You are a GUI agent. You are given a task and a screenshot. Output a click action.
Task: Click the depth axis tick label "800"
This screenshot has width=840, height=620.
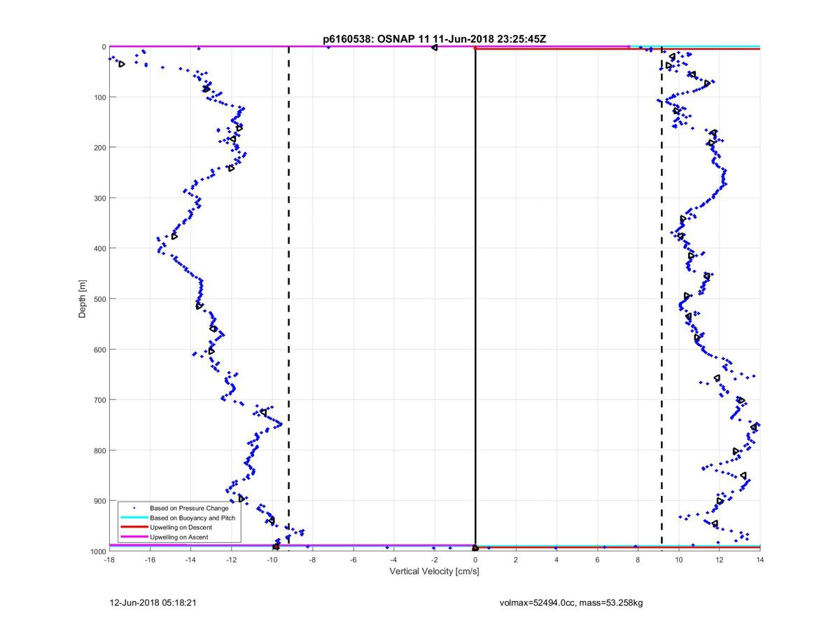click(x=99, y=450)
